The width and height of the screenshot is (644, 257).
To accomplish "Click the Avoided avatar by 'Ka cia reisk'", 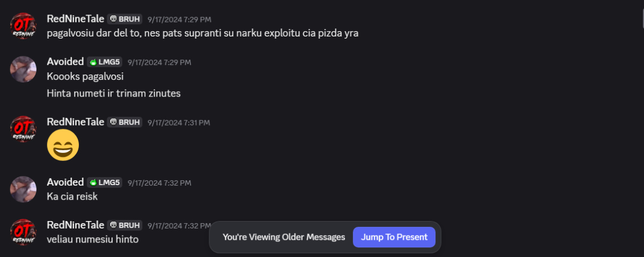I will coord(24,189).
